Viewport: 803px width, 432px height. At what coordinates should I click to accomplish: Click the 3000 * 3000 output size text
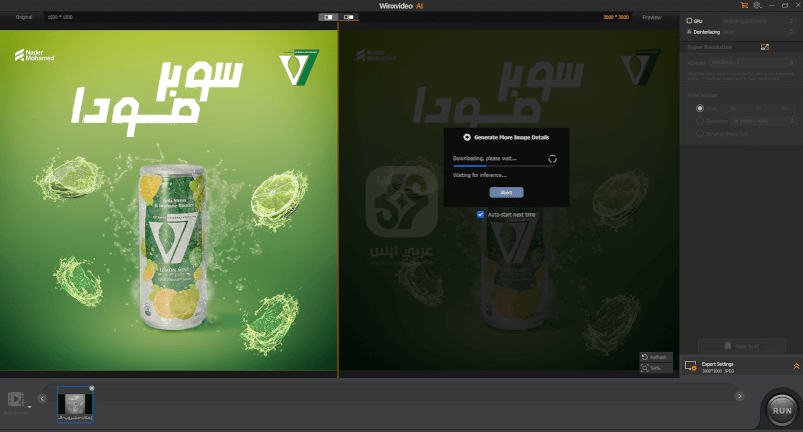coord(616,17)
